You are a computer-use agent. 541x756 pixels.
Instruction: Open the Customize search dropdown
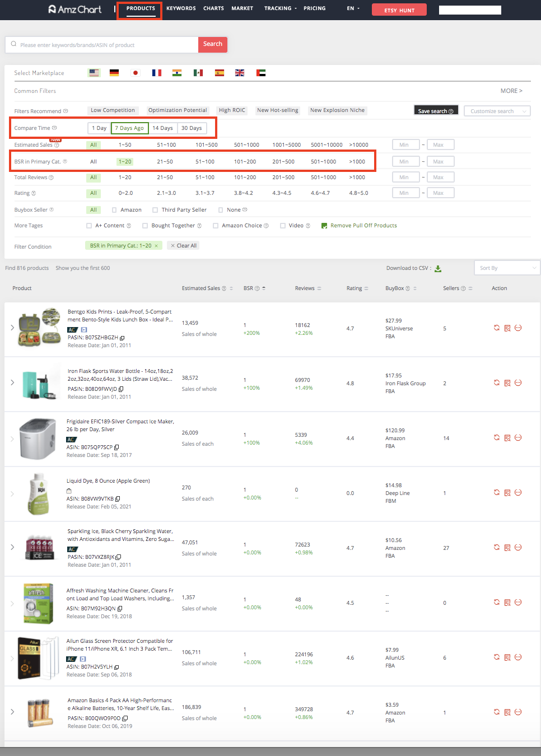pyautogui.click(x=497, y=111)
